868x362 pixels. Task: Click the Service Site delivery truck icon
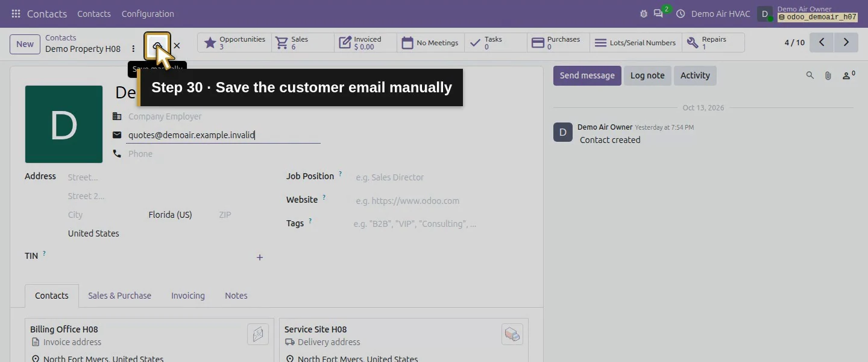pyautogui.click(x=512, y=334)
